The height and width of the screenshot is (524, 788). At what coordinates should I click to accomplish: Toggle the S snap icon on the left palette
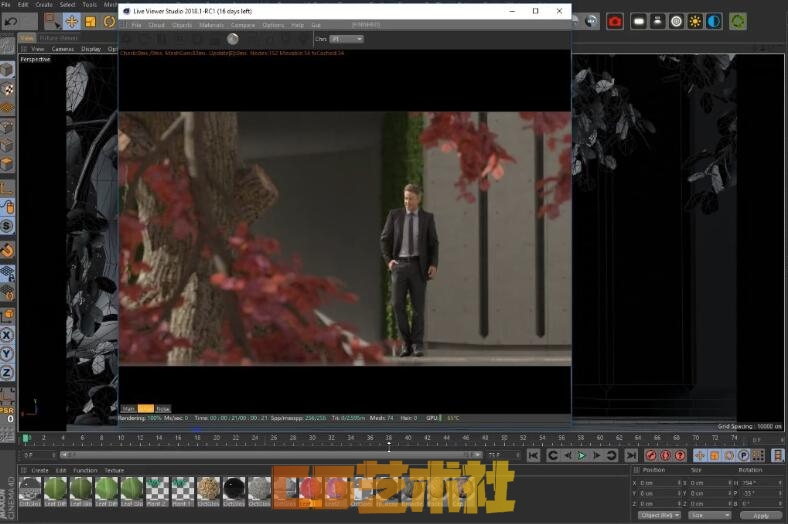7,226
